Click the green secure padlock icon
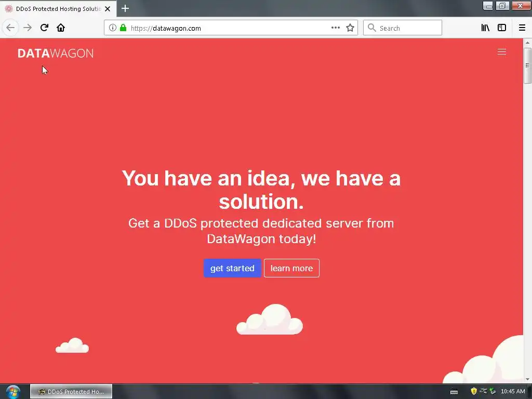Image resolution: width=532 pixels, height=399 pixels. tap(123, 28)
